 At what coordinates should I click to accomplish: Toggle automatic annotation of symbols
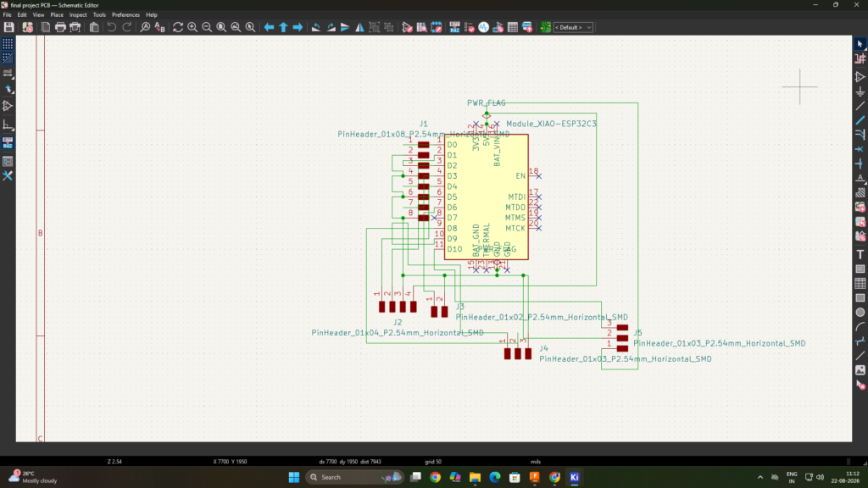[x=8, y=142]
